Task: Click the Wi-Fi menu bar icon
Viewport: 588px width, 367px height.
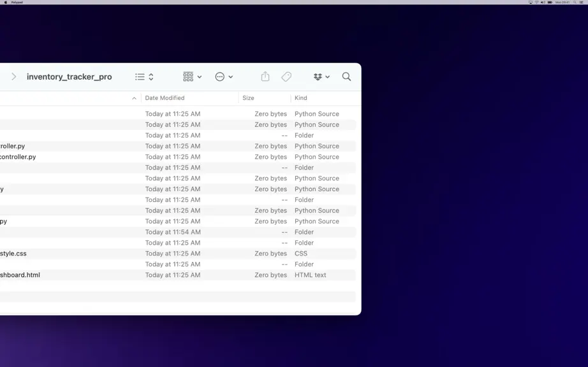Action: pyautogui.click(x=536, y=3)
